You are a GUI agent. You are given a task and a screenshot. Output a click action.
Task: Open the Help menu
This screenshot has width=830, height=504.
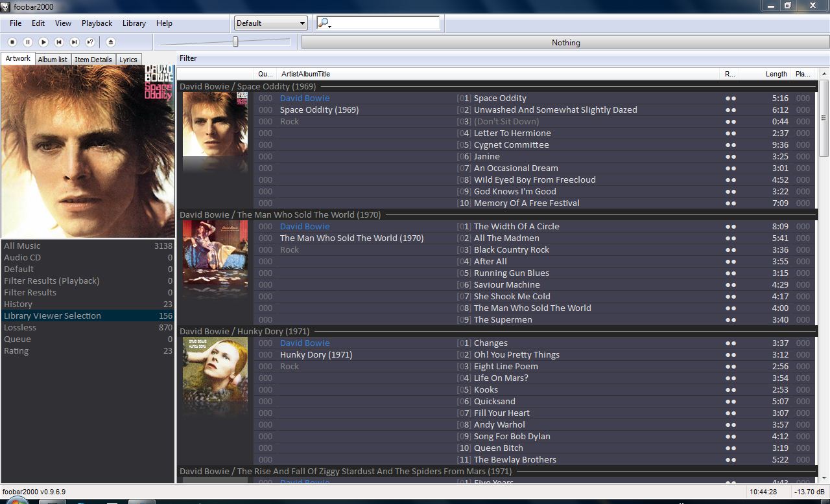point(165,23)
